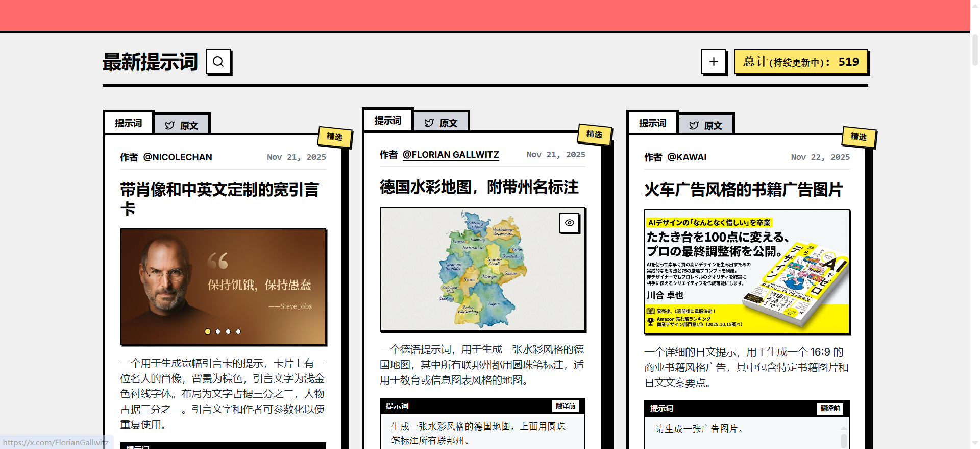The image size is (980, 449).
Task: Jump to last carousel dot on Steve Jobs image
Action: click(x=238, y=332)
